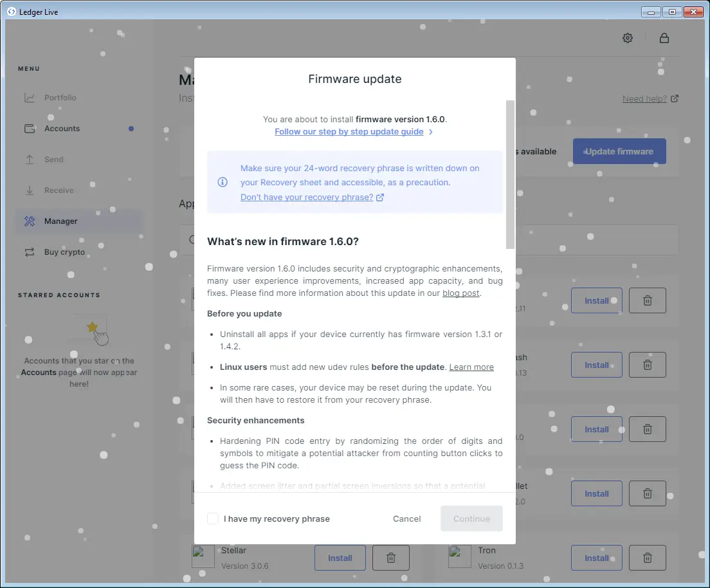Screen dimensions: 710x588
Task: Click the Receive download arrow icon
Action: pyautogui.click(x=30, y=190)
